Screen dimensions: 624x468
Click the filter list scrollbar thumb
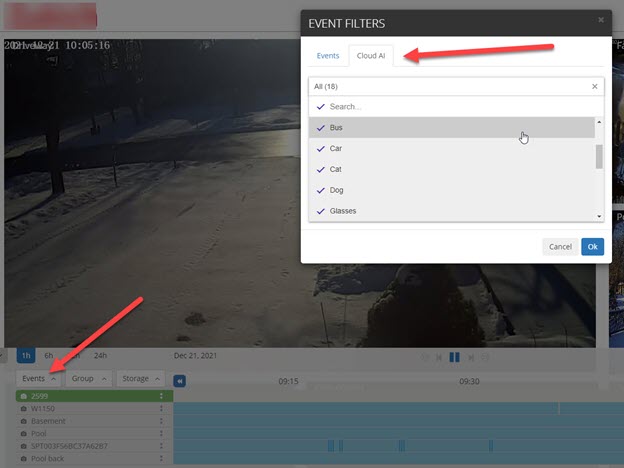[599, 156]
